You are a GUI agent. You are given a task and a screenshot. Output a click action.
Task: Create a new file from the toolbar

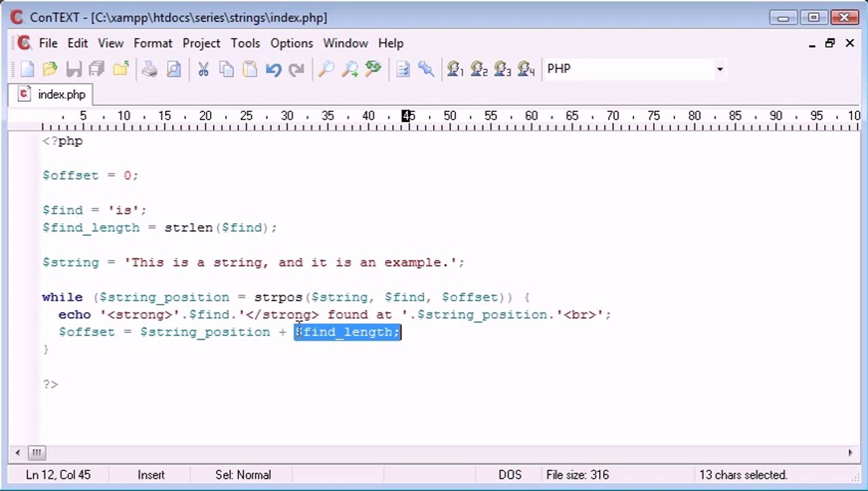click(x=27, y=69)
